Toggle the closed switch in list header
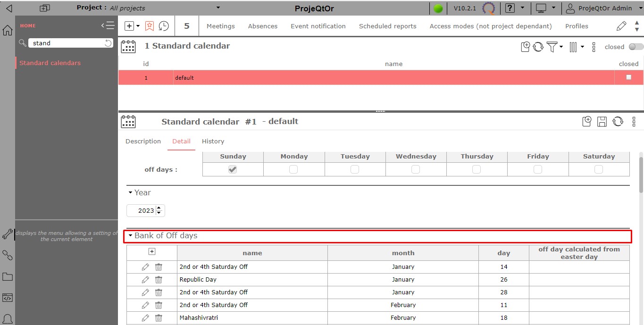 coord(636,47)
